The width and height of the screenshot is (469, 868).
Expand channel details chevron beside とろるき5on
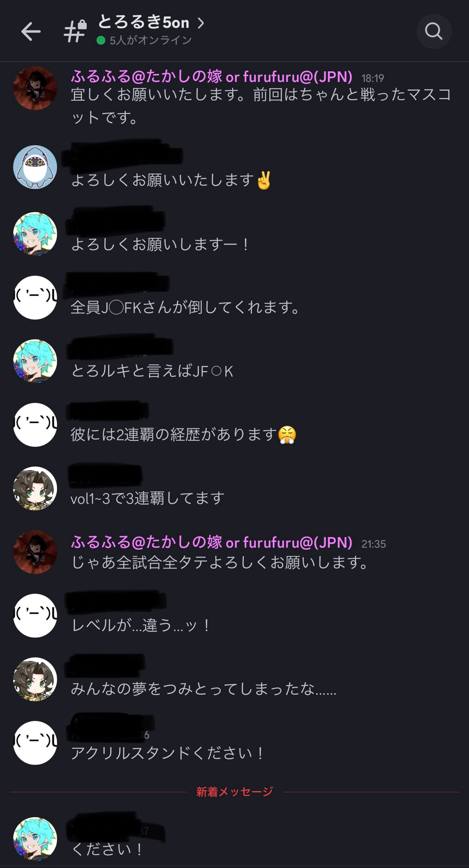pyautogui.click(x=201, y=23)
